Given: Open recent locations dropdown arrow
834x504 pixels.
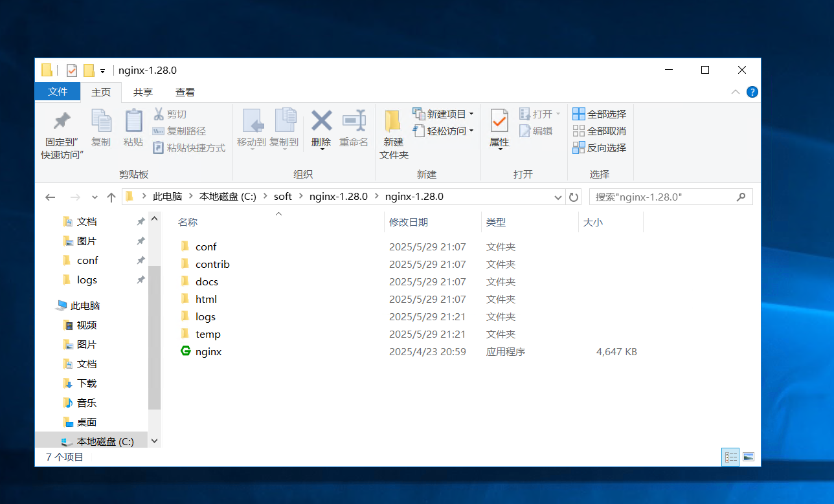Looking at the screenshot, I should point(95,197).
